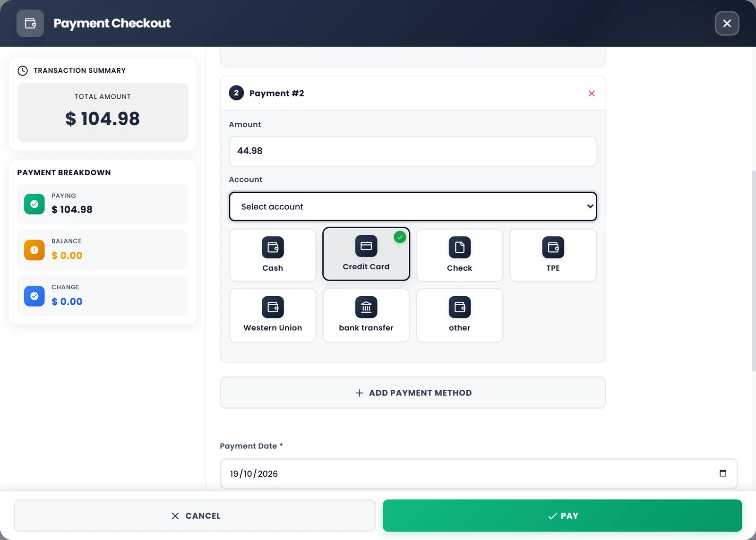Viewport: 756px width, 540px height.
Task: Choose bank transfer payment option
Action: pos(366,315)
